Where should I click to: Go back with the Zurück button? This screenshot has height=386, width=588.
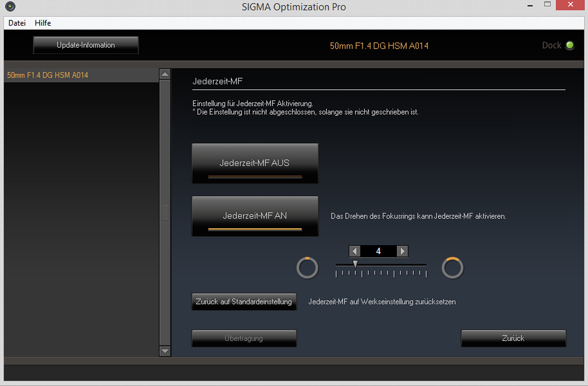(x=513, y=338)
